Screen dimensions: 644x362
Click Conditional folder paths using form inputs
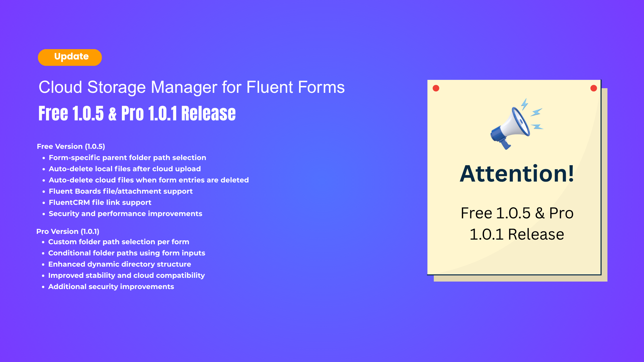coord(126,253)
